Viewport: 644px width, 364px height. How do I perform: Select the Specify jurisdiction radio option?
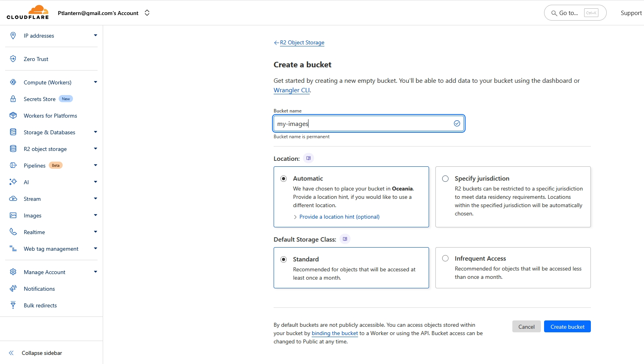click(445, 179)
